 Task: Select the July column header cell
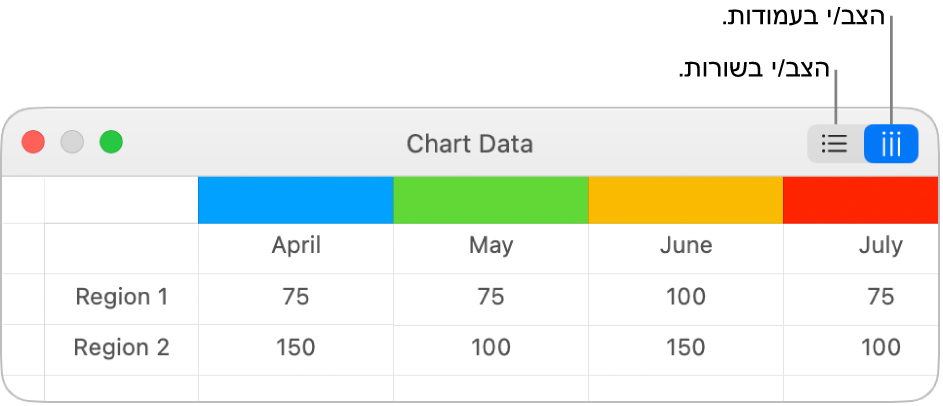tap(860, 245)
